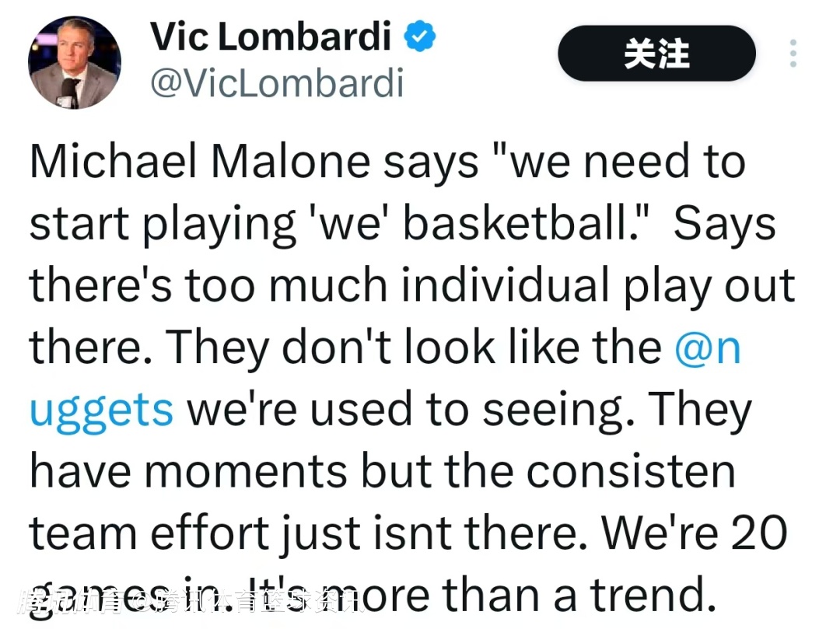Image resolution: width=840 pixels, height=629 pixels.
Task: Click the blue verified badge next to Vic Lombardi
Action: click(420, 35)
